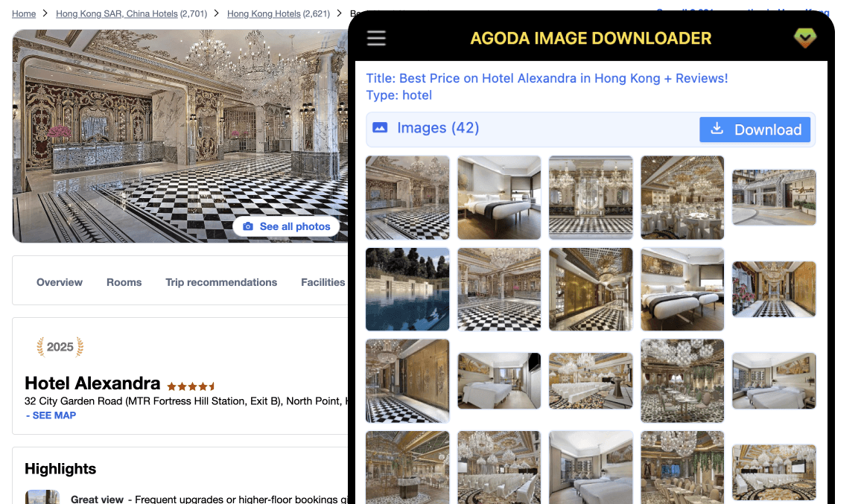Click the Great view highlight text
The width and height of the screenshot is (864, 504).
(x=209, y=499)
